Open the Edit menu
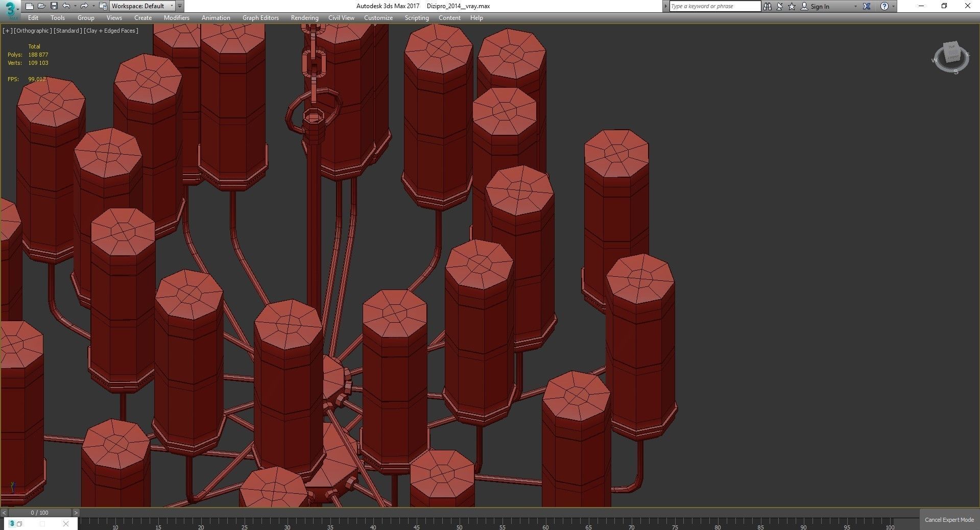980x530 pixels. pos(33,18)
